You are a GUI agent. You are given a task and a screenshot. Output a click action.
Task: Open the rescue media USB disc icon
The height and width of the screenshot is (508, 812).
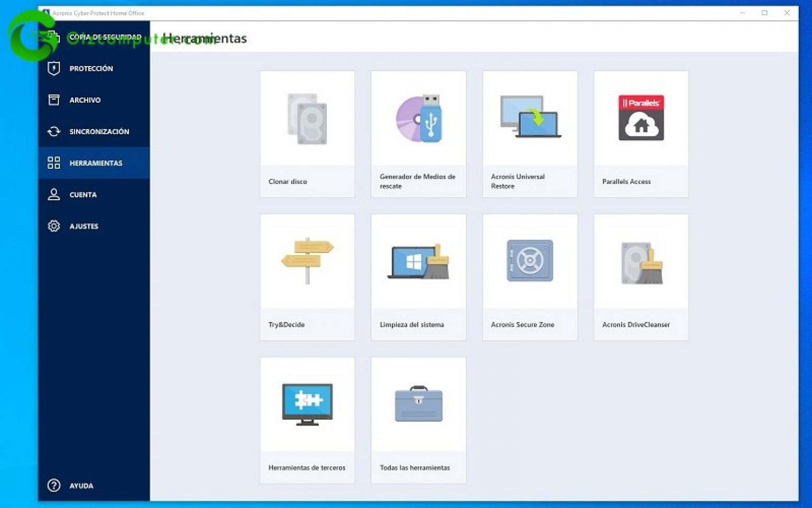(419, 119)
